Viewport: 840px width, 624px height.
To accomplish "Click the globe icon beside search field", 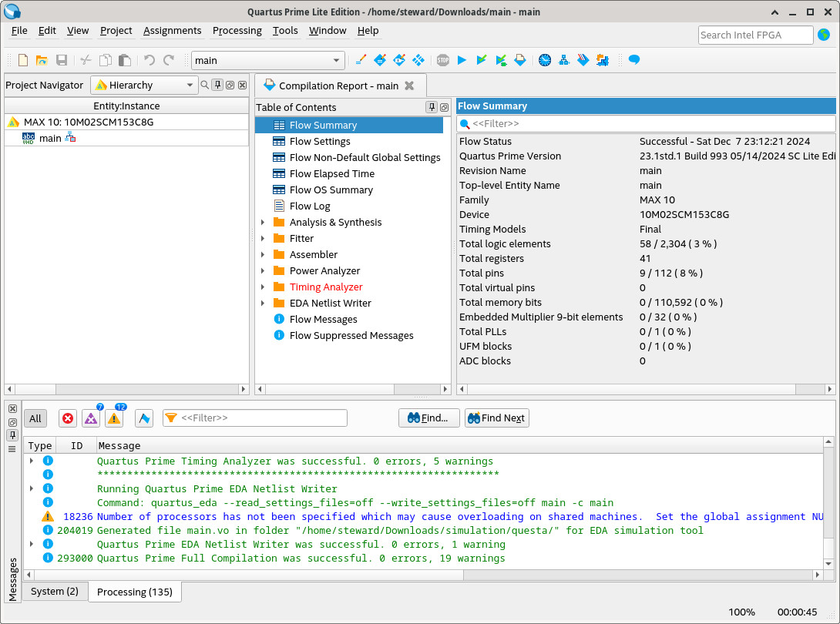I will point(824,35).
